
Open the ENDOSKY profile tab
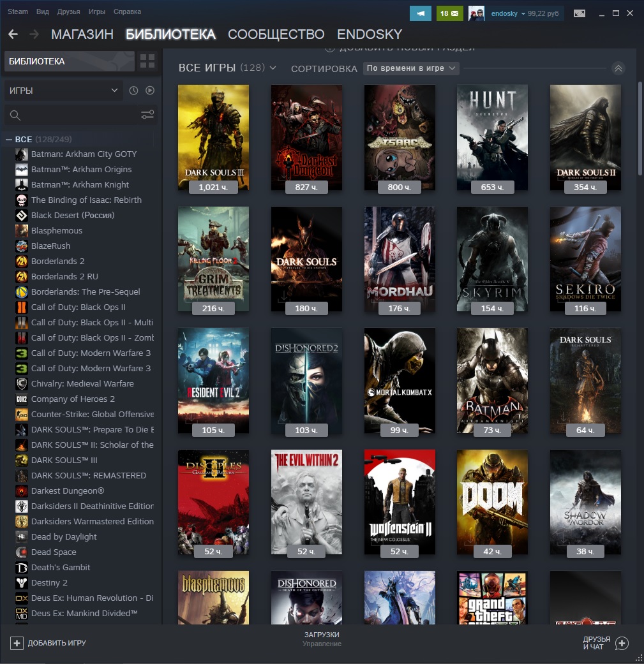[370, 34]
